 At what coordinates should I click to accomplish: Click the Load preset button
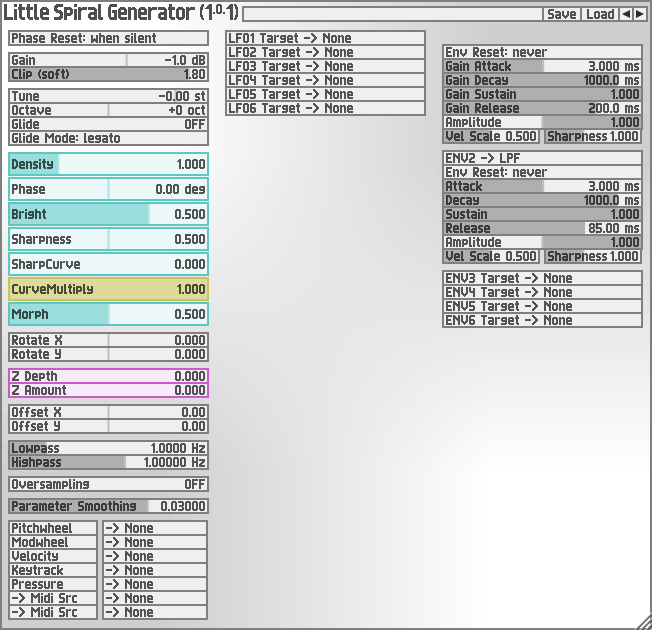point(600,14)
